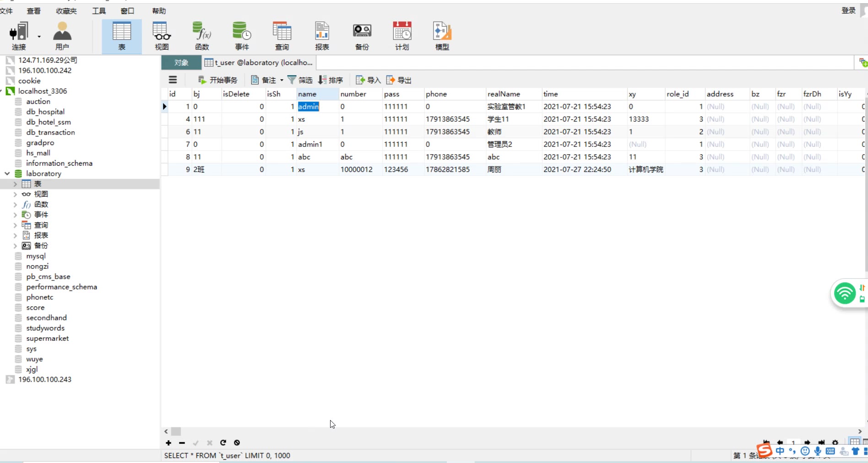The image size is (868, 463).
Task: Delete the record with minus icon
Action: coord(182,442)
